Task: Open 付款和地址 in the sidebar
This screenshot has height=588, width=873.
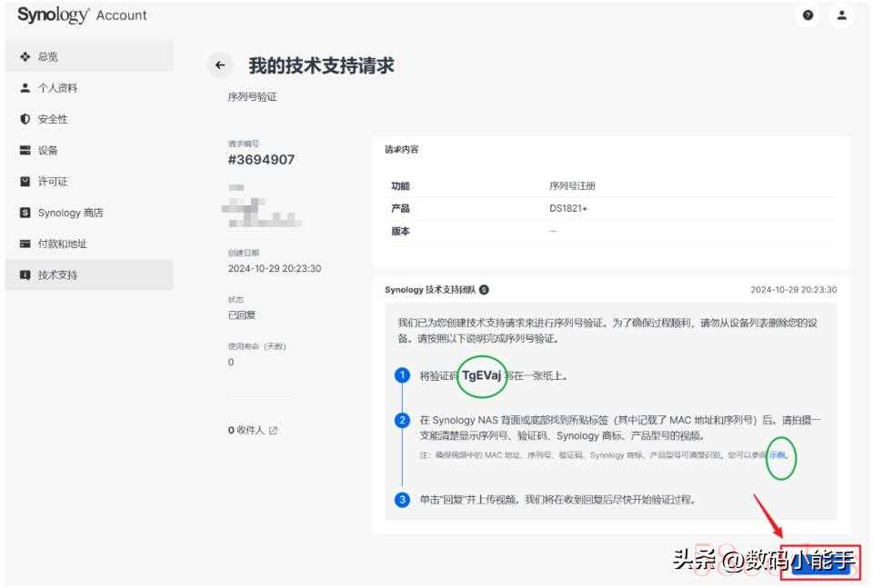Action: pos(89,244)
